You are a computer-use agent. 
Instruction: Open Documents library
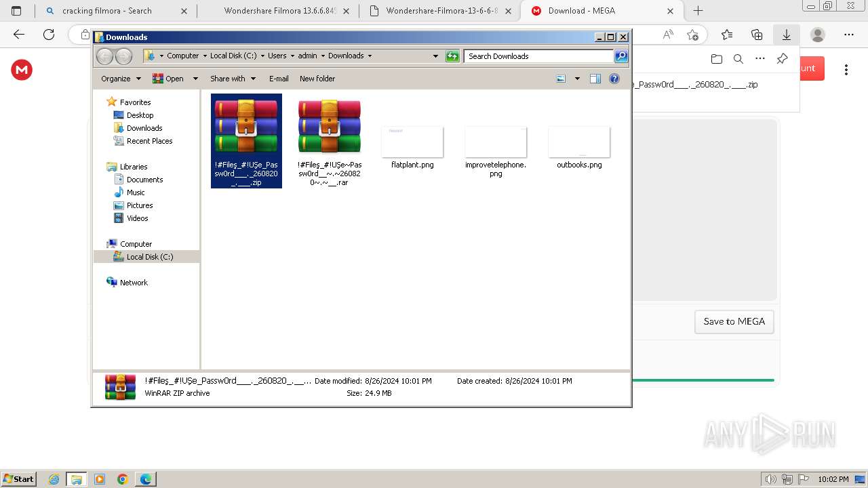click(x=144, y=180)
